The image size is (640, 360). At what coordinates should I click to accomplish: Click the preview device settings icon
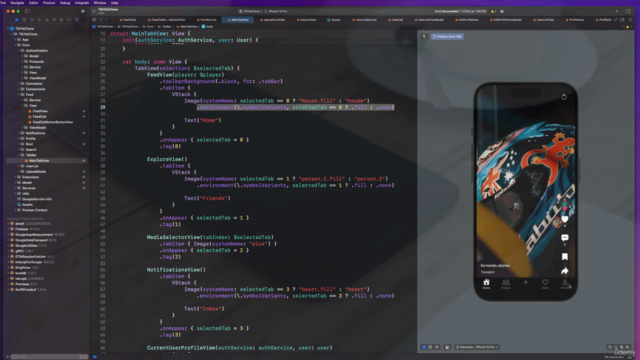point(447,347)
